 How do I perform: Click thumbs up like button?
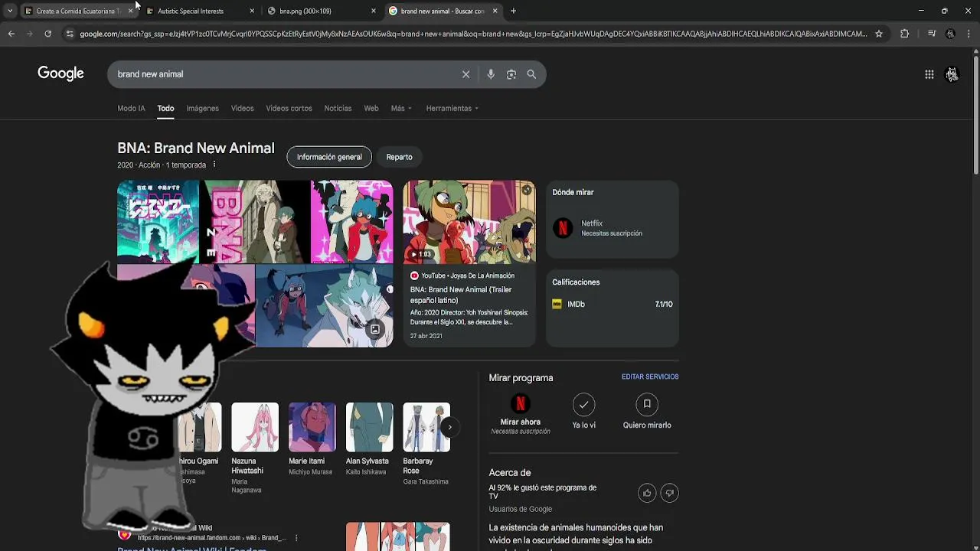coord(647,493)
